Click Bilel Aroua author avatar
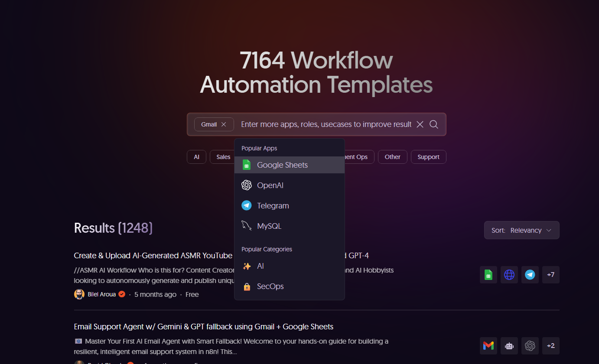599x364 pixels. 79,294
